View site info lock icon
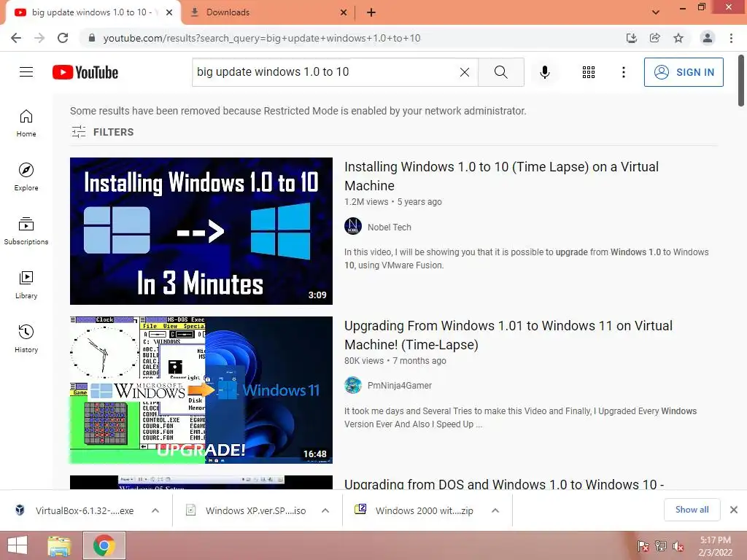Screen dimensions: 747x560 click(92, 38)
